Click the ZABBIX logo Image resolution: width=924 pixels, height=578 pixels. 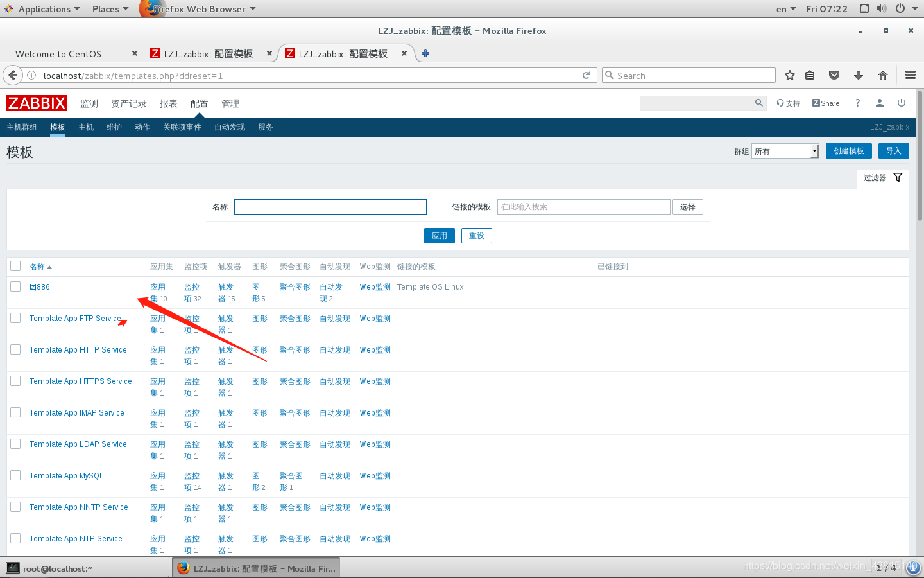click(37, 103)
